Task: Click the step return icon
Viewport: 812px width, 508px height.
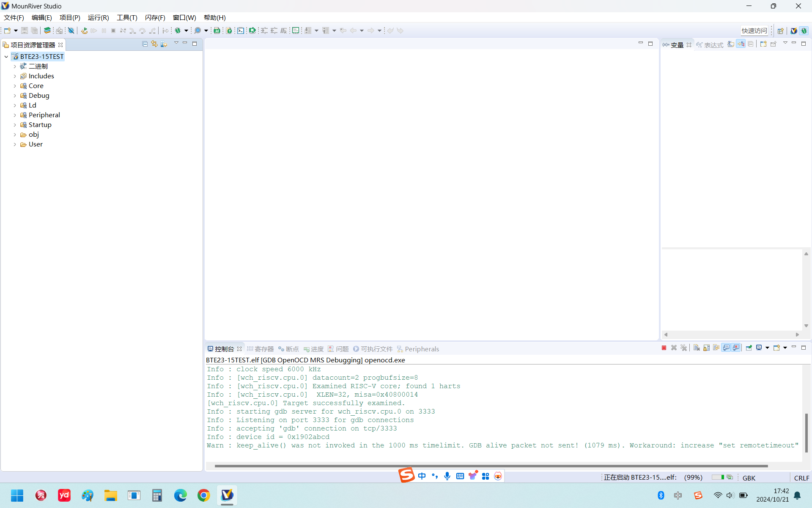Action: point(152,30)
